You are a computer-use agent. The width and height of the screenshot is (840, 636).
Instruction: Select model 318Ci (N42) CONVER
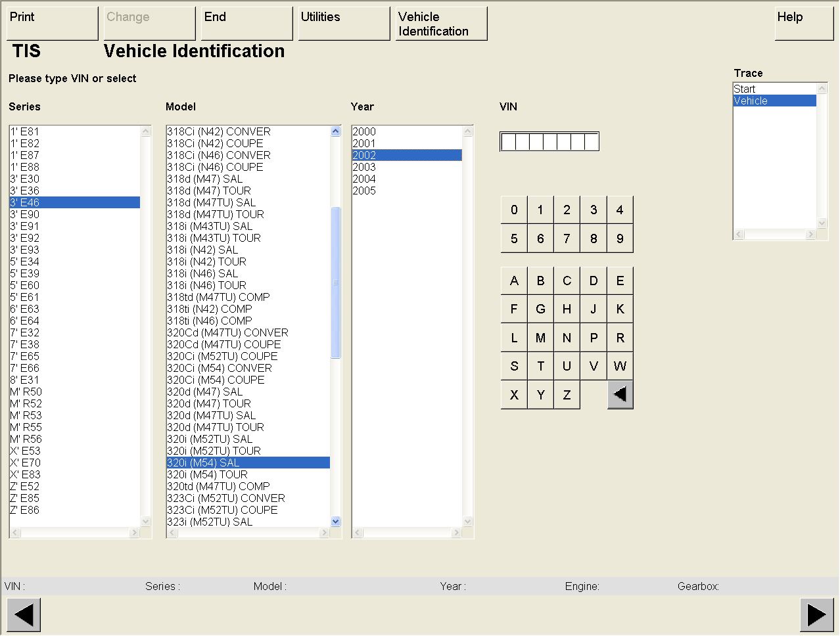(x=248, y=131)
